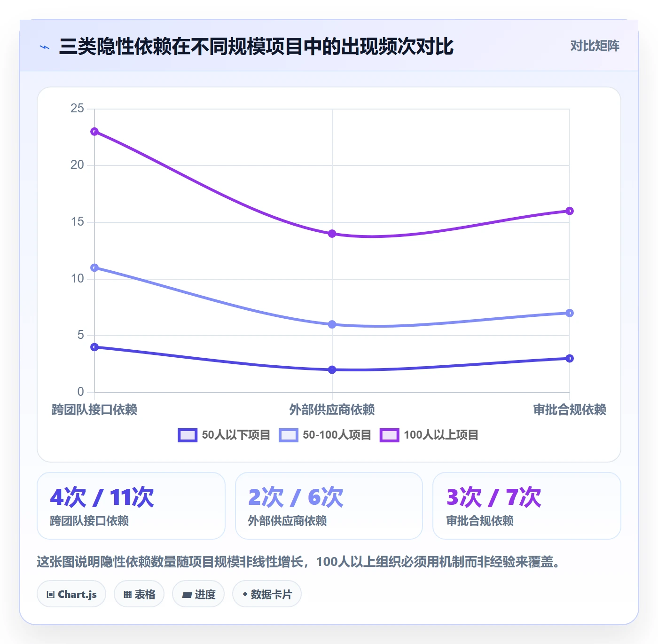Click the summary sentence below the cards

click(299, 562)
